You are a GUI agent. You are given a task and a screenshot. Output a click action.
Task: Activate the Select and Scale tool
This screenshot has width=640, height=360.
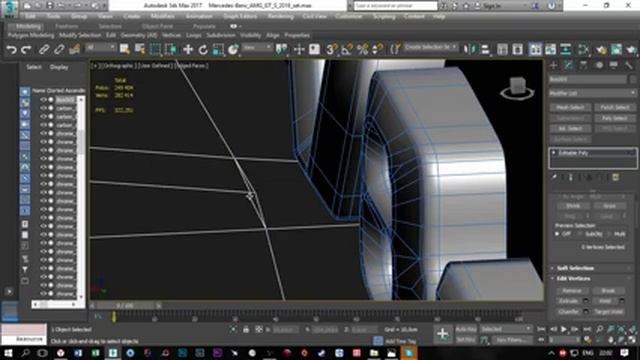click(x=218, y=49)
